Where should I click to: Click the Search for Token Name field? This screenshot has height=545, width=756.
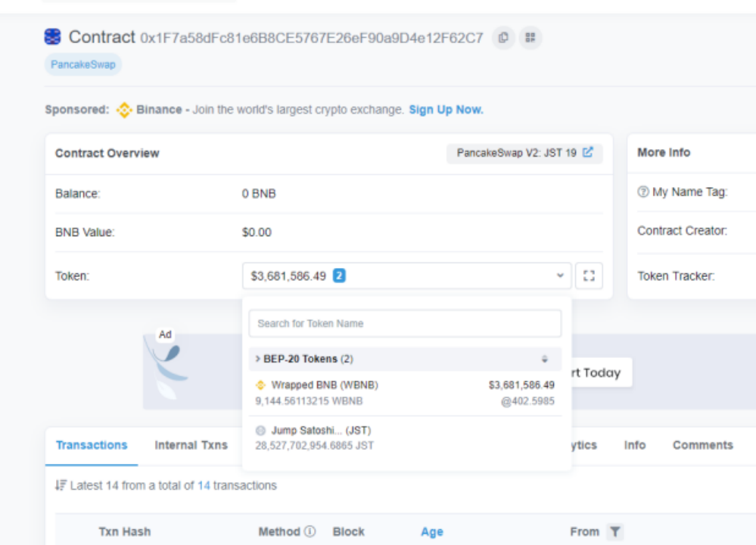(x=405, y=324)
